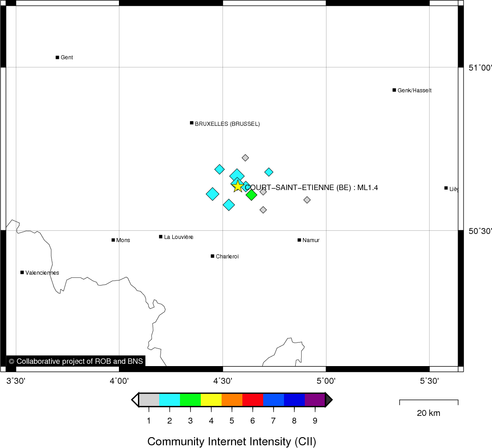The height and width of the screenshot is (448, 492).
Task: Select the northernmost gray diamond marker
Action: 245,158
